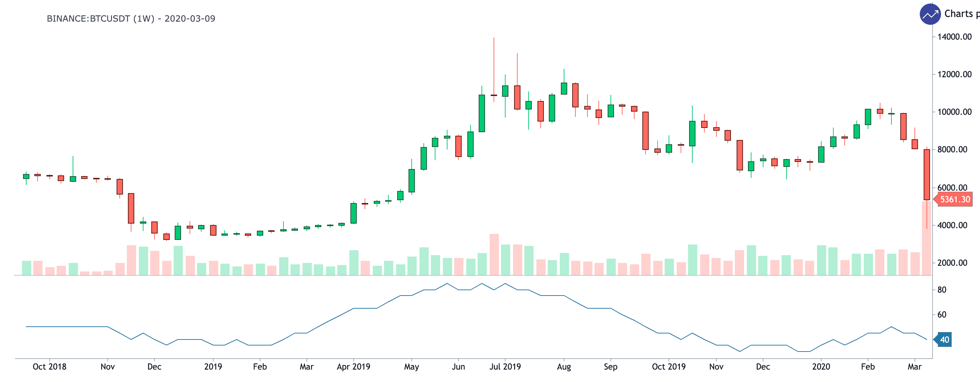This screenshot has height=382, width=980.
Task: Click the '2020' time axis label
Action: pos(821,367)
